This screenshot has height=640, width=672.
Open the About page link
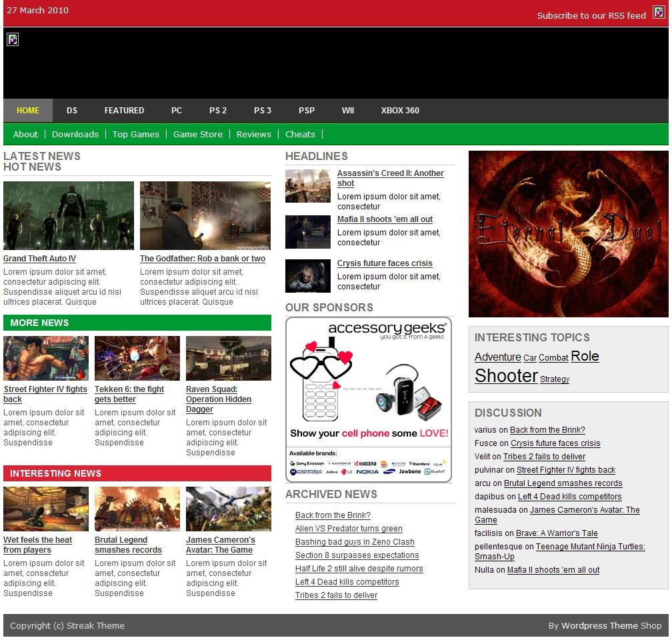click(x=26, y=134)
